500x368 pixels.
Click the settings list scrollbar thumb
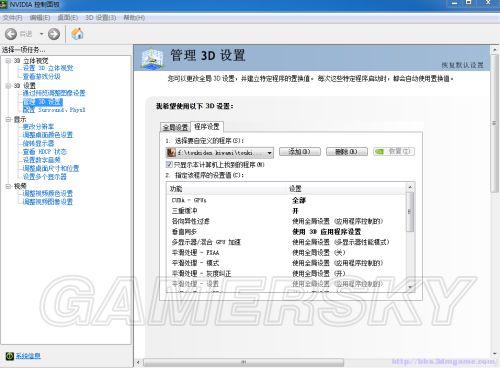coord(410,212)
